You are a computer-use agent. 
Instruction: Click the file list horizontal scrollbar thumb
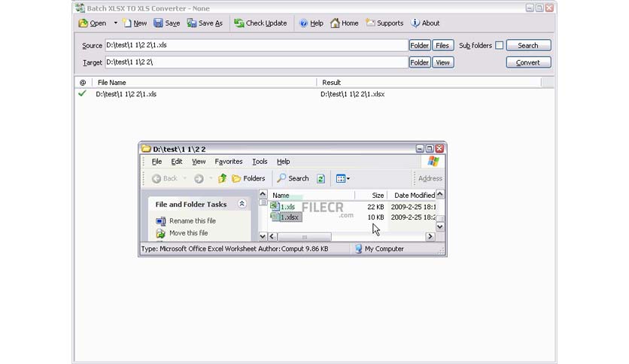tap(305, 236)
